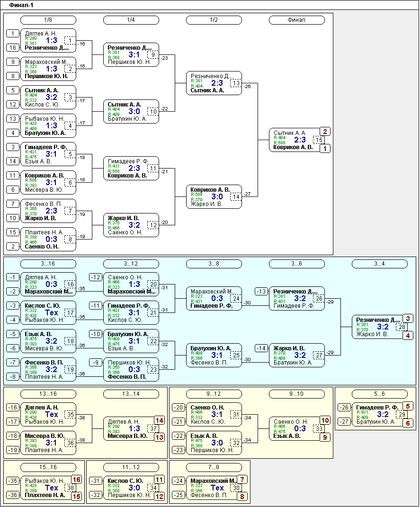The width and height of the screenshot is (420, 507).
Task: Open match Саенко vs Кислов 3:1
Action: [214, 415]
